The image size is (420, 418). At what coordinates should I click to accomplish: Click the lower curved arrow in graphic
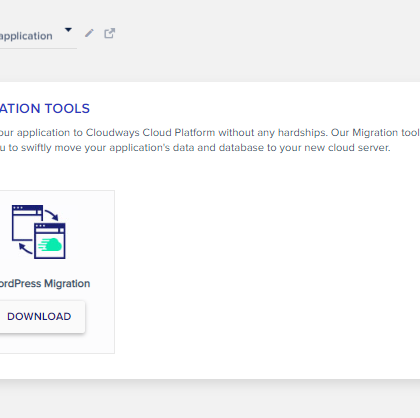25,249
